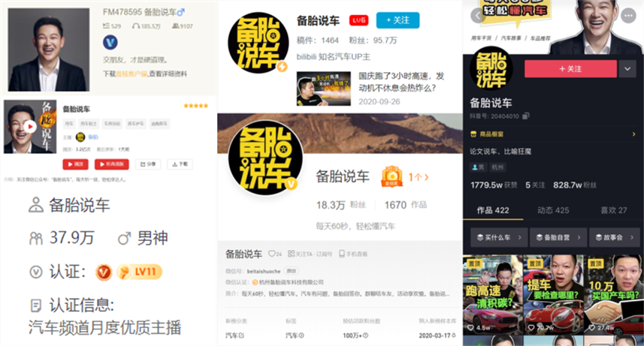Copy Douyin ID using copy icon

coord(525,116)
